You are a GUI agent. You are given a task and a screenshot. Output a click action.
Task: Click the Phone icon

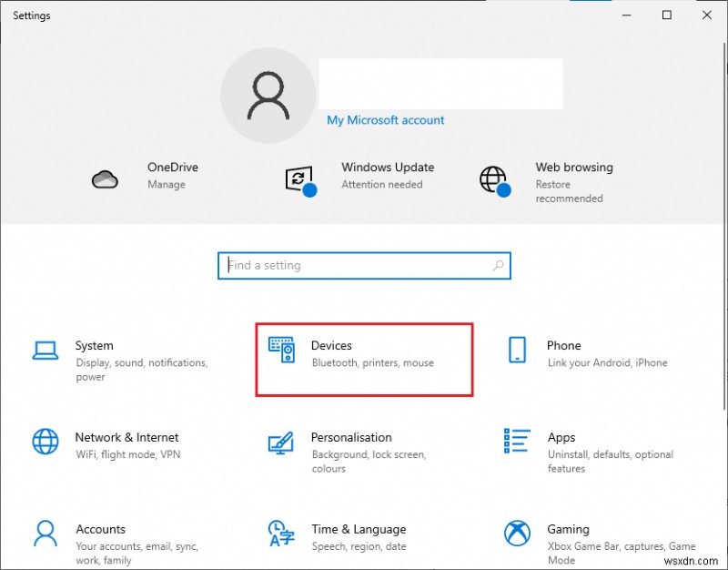(517, 350)
